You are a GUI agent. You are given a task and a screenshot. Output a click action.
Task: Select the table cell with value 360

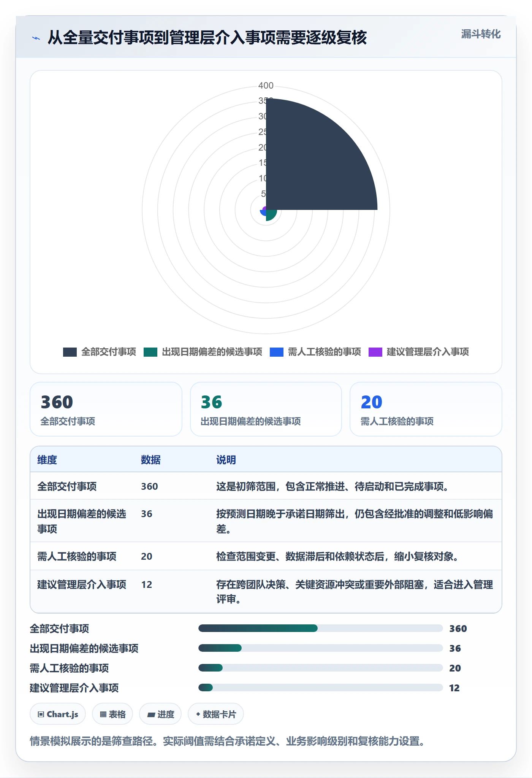pos(149,486)
